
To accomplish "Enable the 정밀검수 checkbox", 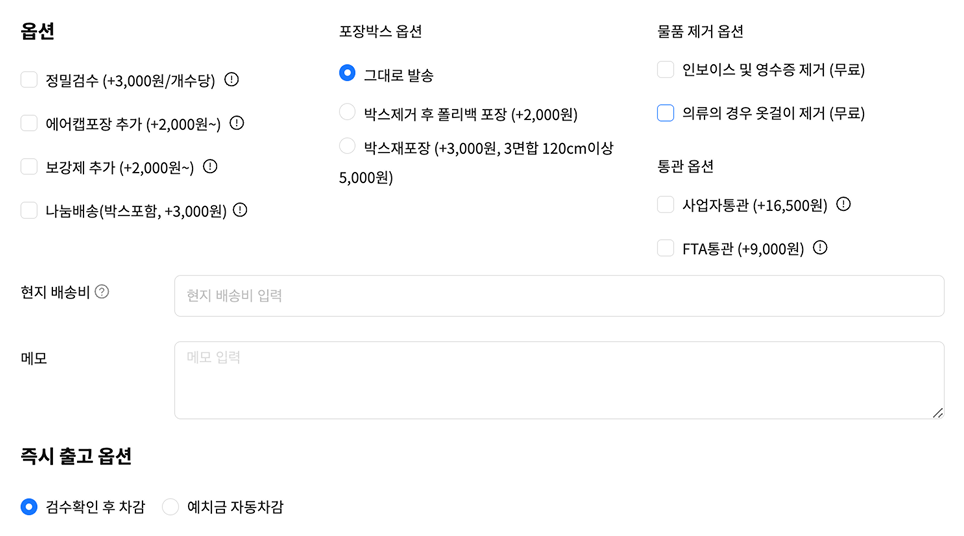I will [x=29, y=80].
